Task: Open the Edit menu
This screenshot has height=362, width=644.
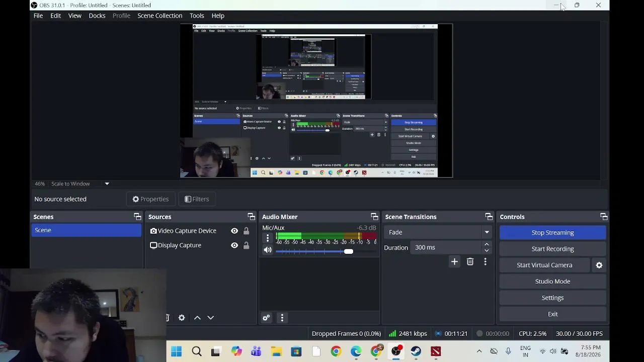Action: pyautogui.click(x=55, y=16)
